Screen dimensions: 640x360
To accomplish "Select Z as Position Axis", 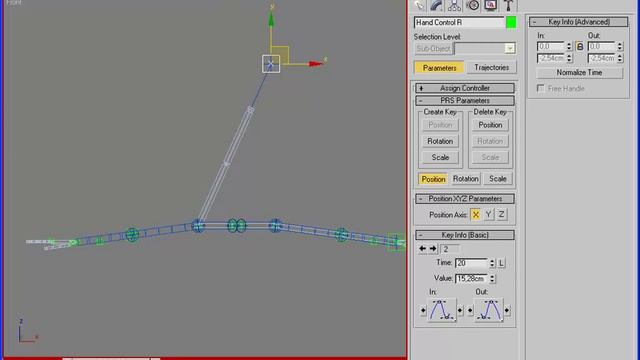I will (x=501, y=215).
